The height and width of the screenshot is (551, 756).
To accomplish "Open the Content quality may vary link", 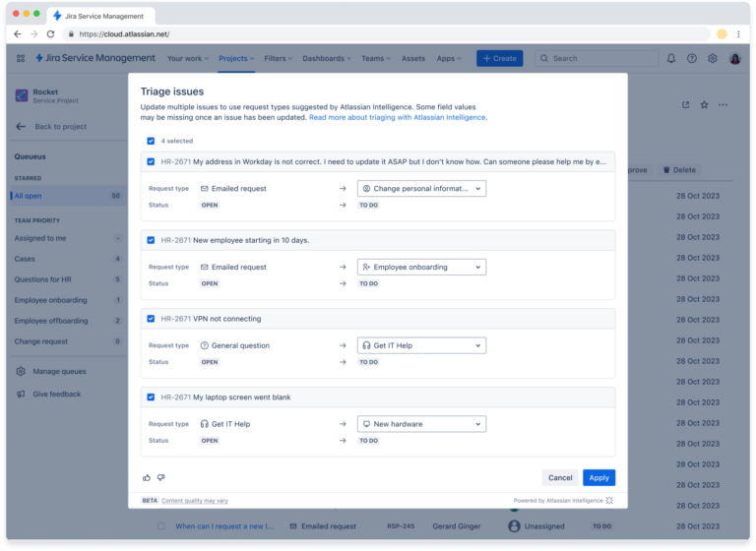I will tap(195, 501).
